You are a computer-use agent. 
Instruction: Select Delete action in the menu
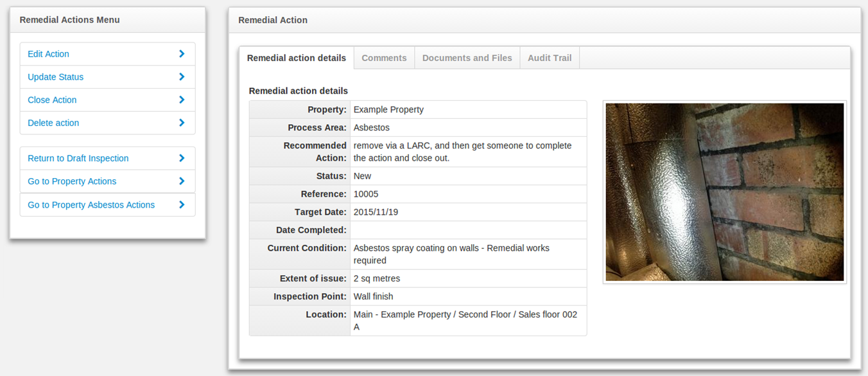[x=53, y=123]
